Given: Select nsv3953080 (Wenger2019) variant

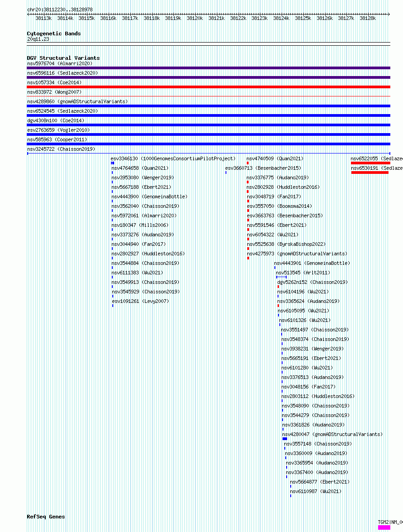Looking at the screenshot, I should 143,177.
